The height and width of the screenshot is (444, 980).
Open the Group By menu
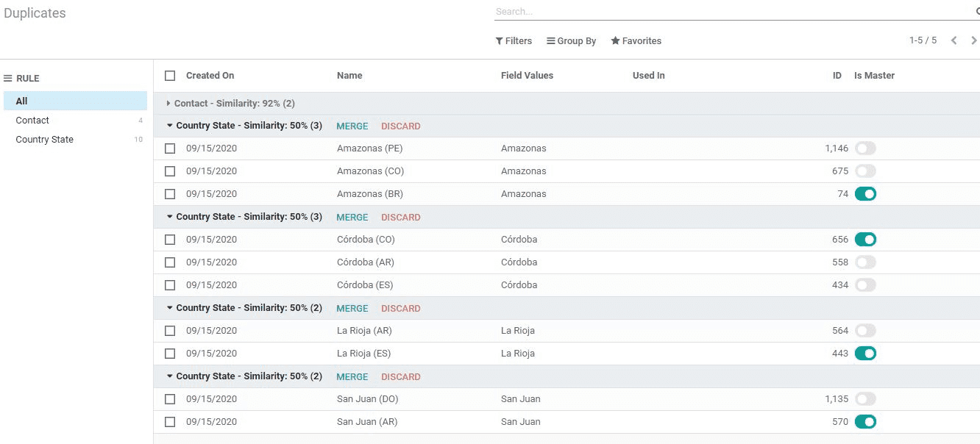(572, 41)
